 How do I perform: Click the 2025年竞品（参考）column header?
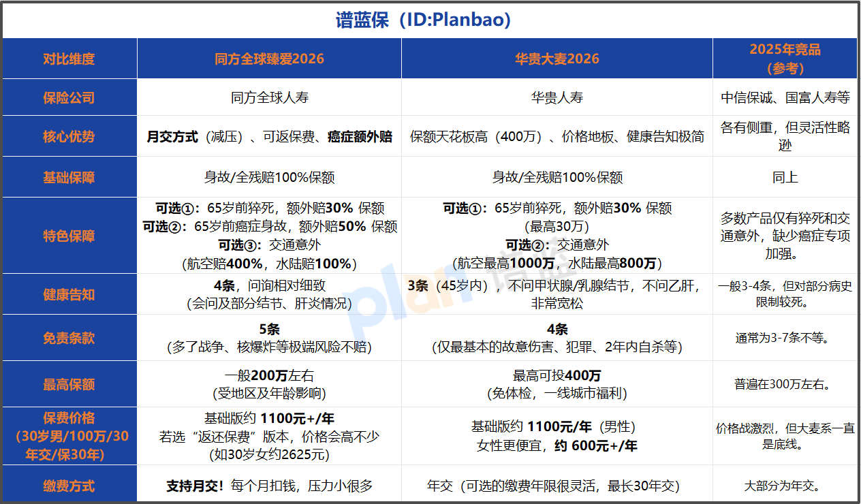tap(785, 59)
